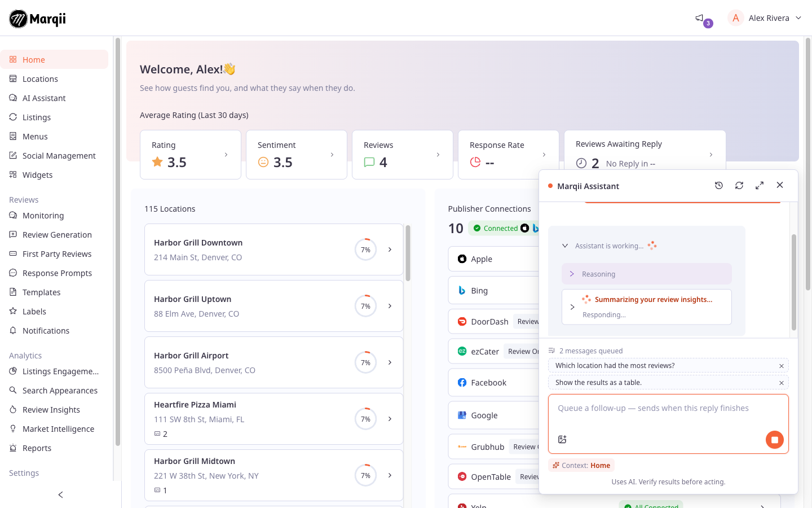
Task: Remove queued message about most reviews
Action: coord(782,366)
